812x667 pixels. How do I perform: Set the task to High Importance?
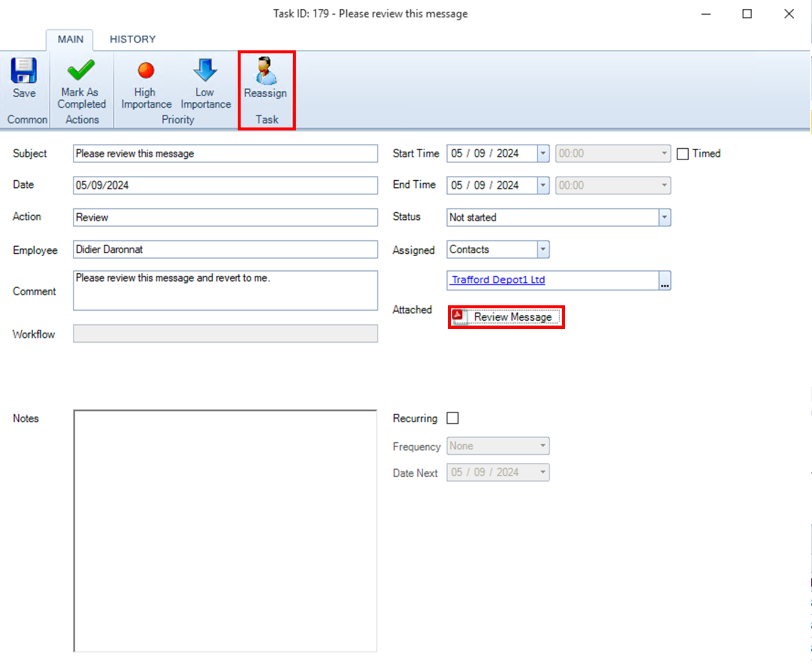146,84
